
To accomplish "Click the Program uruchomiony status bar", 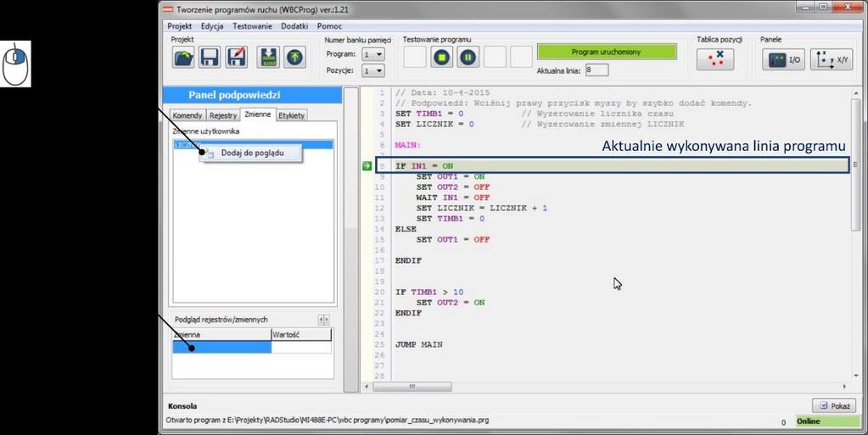I will click(606, 52).
